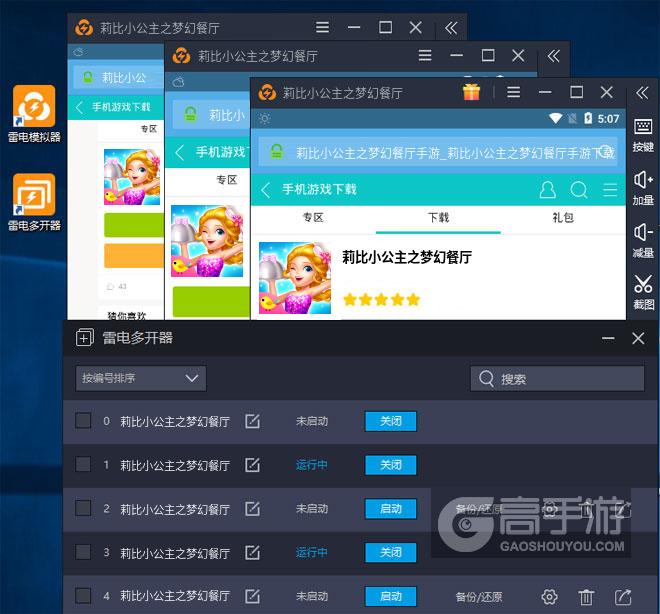660x614 pixels.
Task: Click 关闭 button for instance 1
Action: click(391, 465)
